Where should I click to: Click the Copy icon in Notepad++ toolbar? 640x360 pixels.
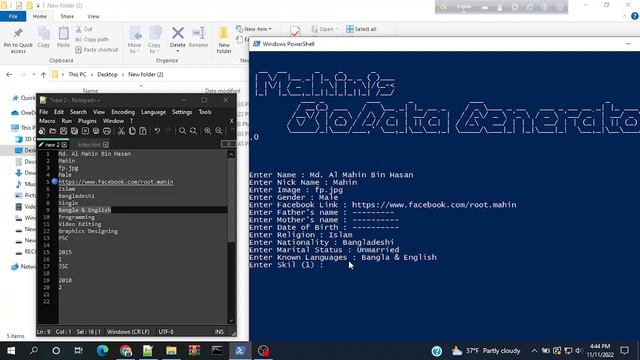pyautogui.click(x=132, y=131)
